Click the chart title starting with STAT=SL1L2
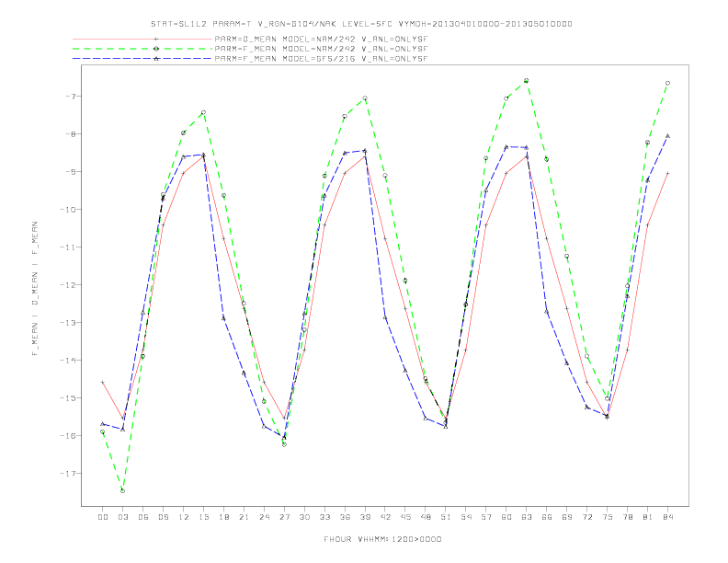The width and height of the screenshot is (728, 563). tap(361, 24)
